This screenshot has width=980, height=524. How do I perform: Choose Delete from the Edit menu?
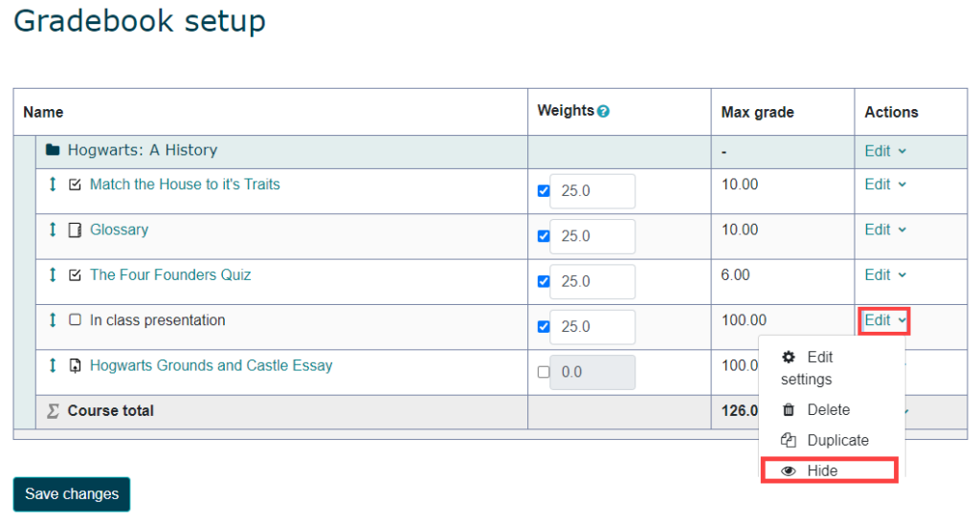click(828, 409)
